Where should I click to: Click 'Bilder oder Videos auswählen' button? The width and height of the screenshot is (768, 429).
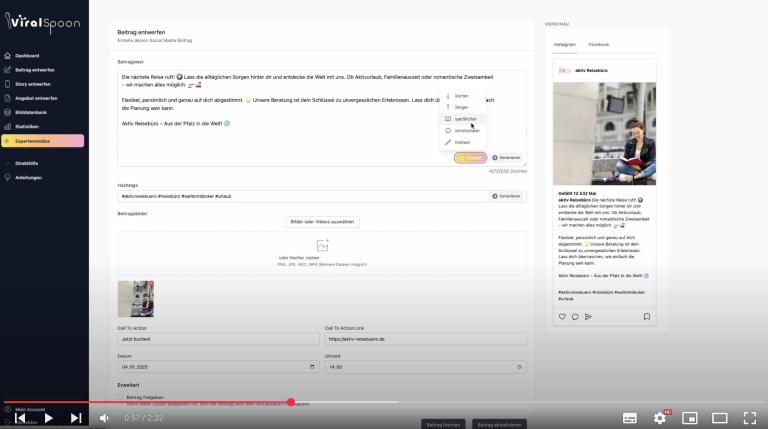coord(322,221)
